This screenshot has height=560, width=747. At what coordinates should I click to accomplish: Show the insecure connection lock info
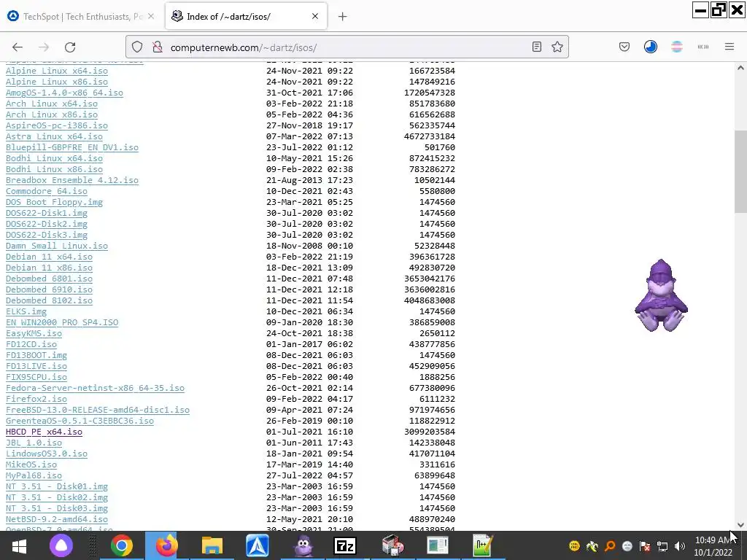coord(158,47)
